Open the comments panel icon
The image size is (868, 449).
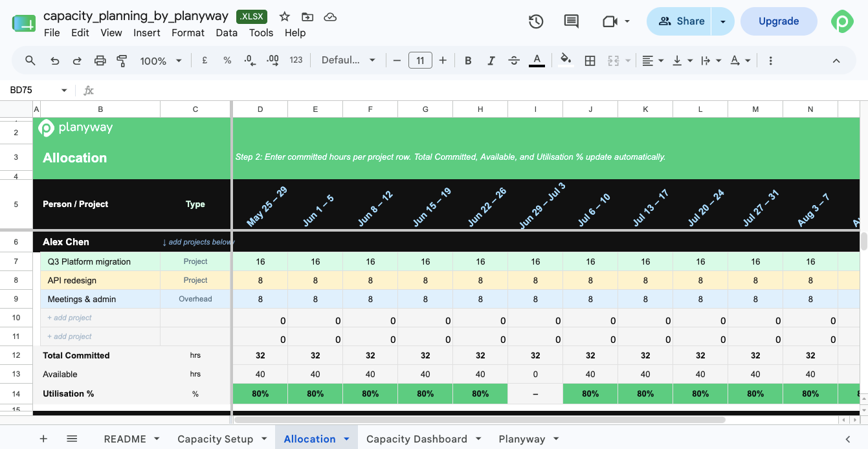coord(572,21)
